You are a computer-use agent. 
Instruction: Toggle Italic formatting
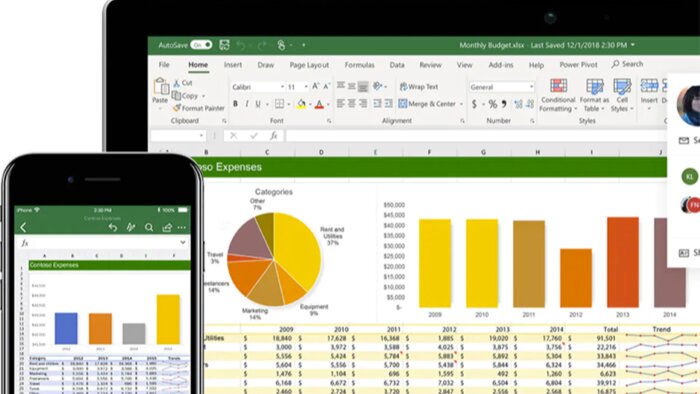[246, 104]
